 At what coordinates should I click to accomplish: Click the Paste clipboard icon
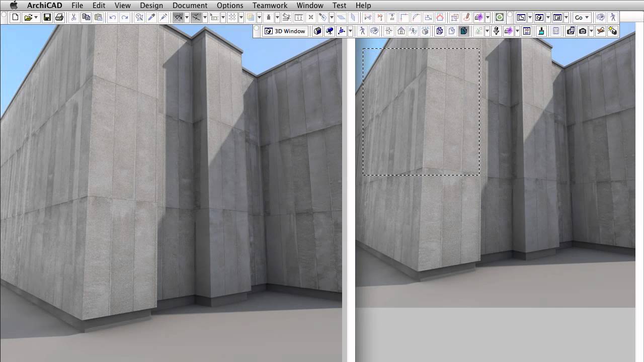[98, 18]
